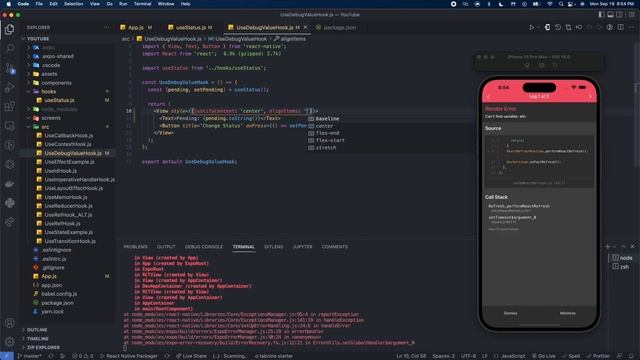Viewport: 640px width, 360px height.
Task: Click the Spell status bar item
Action: (571, 356)
